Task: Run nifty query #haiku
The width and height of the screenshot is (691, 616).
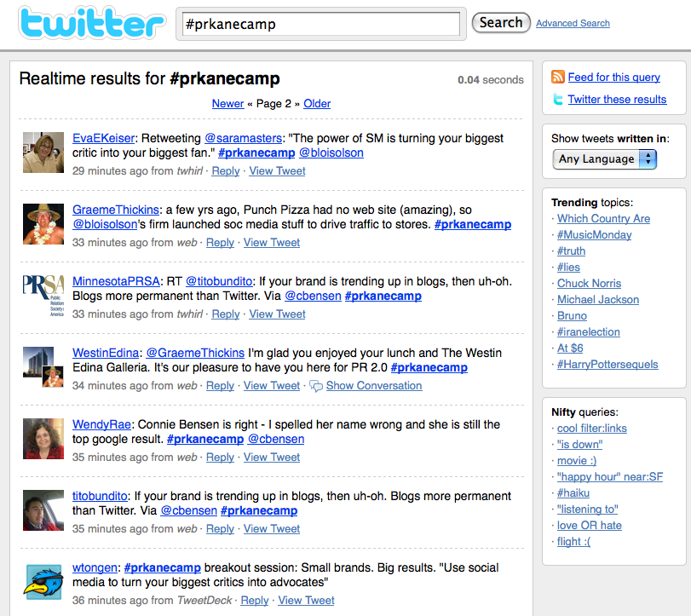Action: pyautogui.click(x=573, y=493)
